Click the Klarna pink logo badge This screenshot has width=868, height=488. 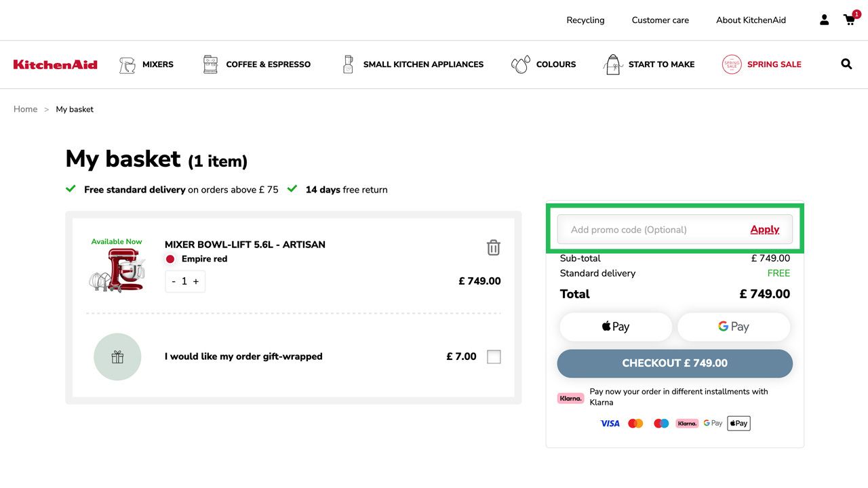point(570,398)
